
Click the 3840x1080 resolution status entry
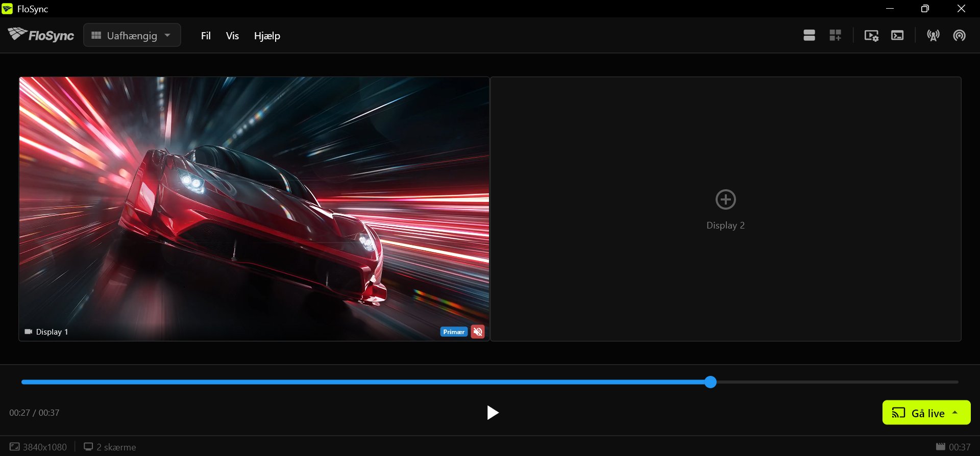click(38, 447)
